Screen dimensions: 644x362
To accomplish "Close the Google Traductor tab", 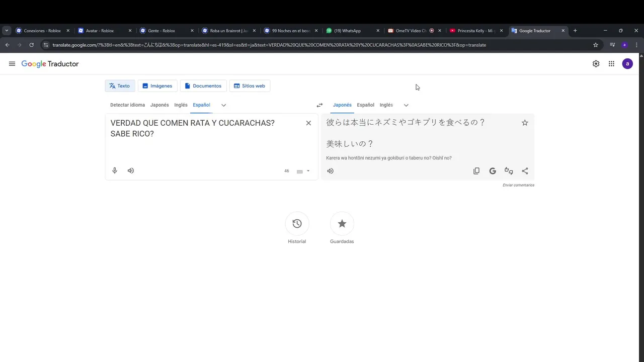I will click(x=563, y=31).
